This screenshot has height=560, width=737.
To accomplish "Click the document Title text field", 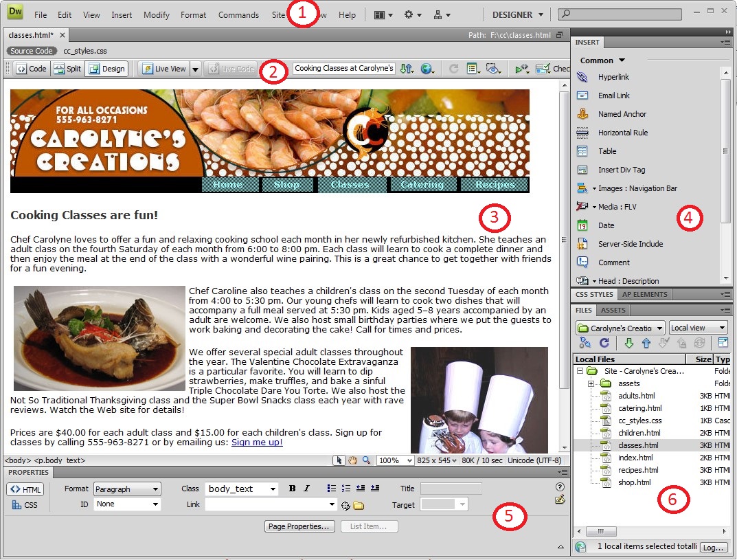I will 343,69.
